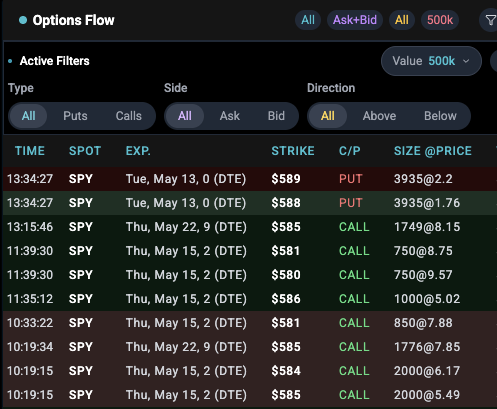
Task: Sort by the STRIKE column header
Action: tap(293, 151)
